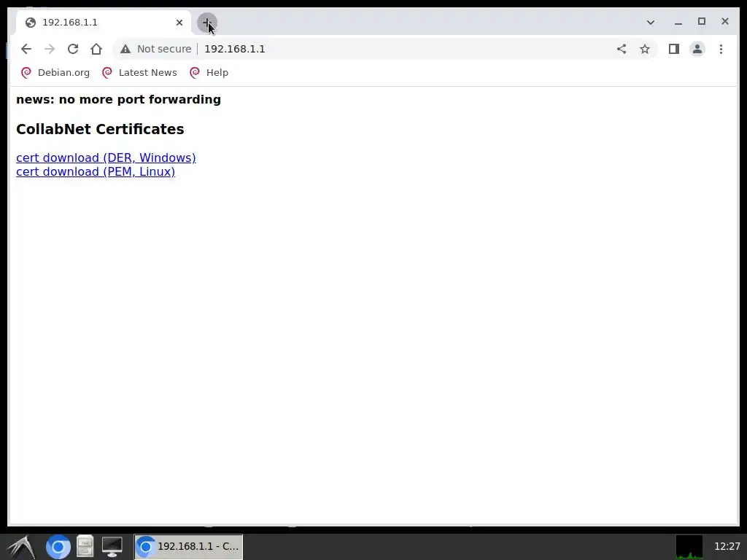Click the 12:27 clock
This screenshot has height=560, width=747.
[x=727, y=547]
